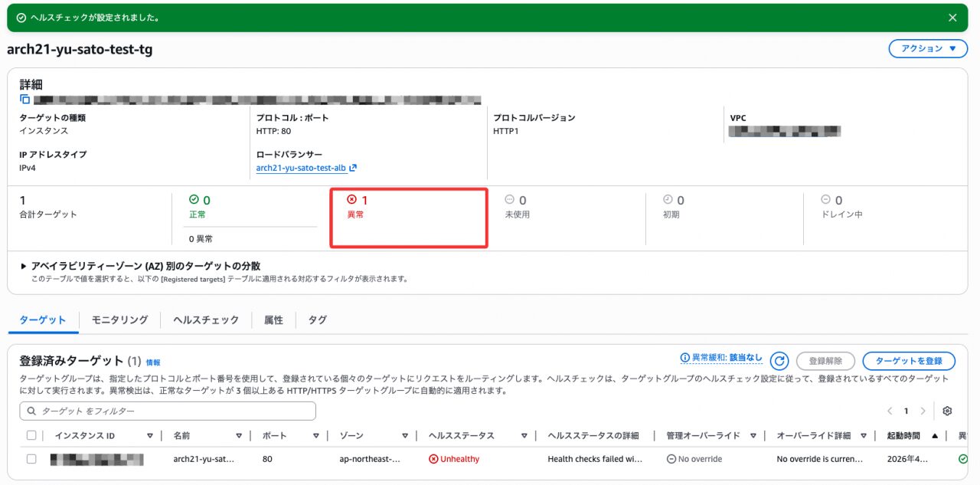Open the インスタンス ID column filter dropdown
Viewport: 980px width, 485px height.
coord(150,436)
